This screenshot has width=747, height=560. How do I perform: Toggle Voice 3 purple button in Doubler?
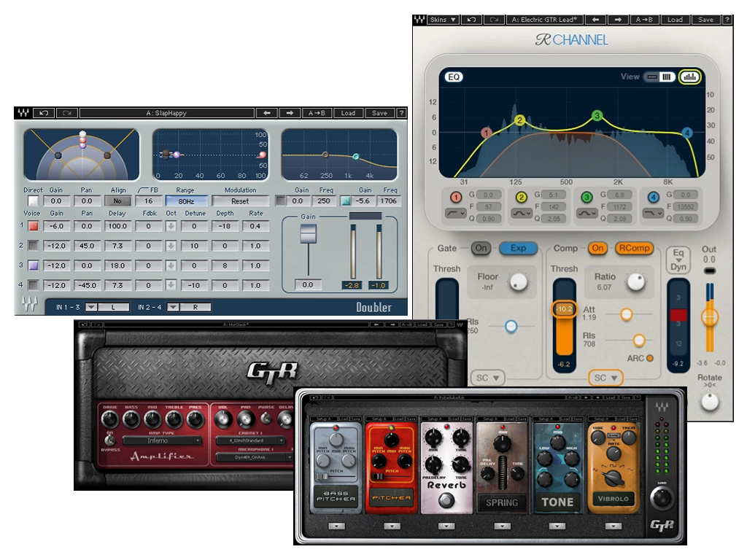tap(33, 265)
